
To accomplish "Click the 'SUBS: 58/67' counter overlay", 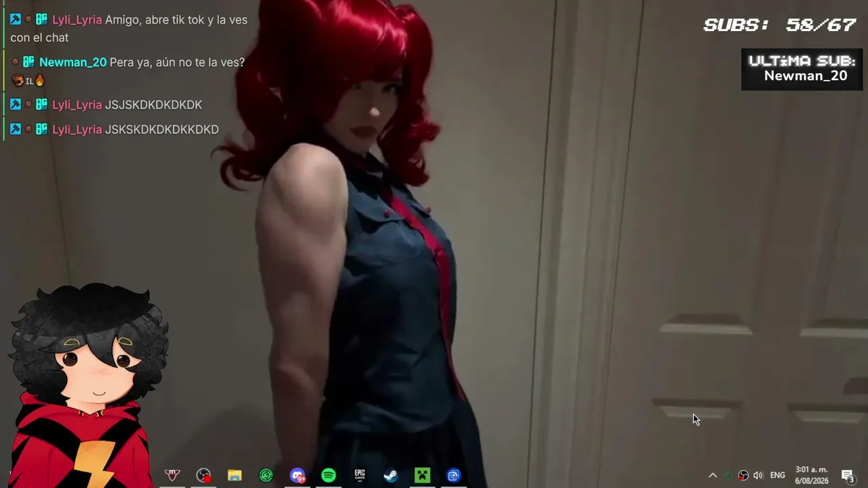I will pyautogui.click(x=780, y=25).
